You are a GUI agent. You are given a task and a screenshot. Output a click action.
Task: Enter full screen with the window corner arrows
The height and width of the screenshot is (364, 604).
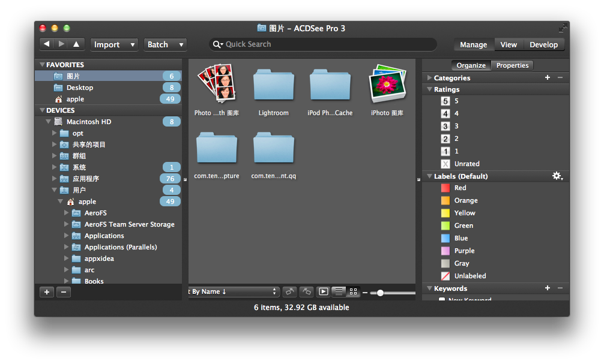coord(563,28)
